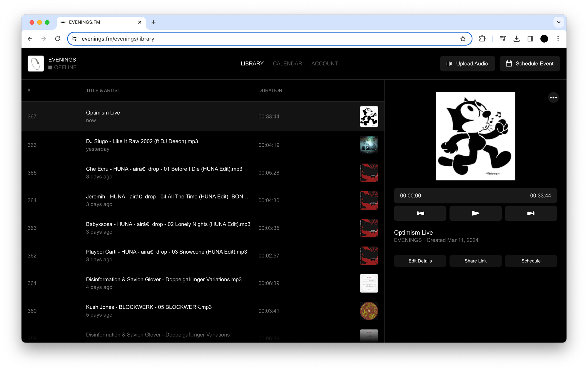This screenshot has height=371, width=588.
Task: Skip to the previous track in the player
Action: point(420,213)
